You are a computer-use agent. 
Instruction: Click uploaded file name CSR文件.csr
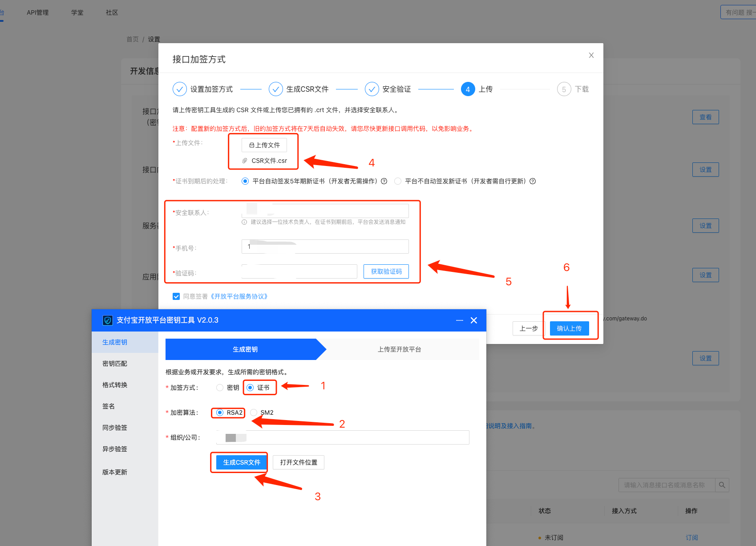click(269, 161)
